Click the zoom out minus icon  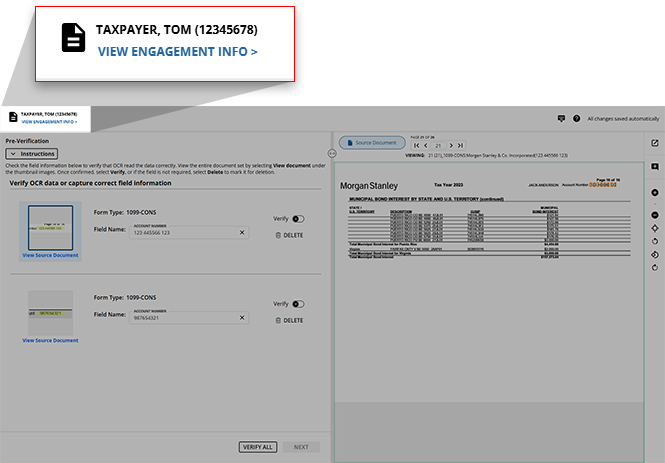654,215
